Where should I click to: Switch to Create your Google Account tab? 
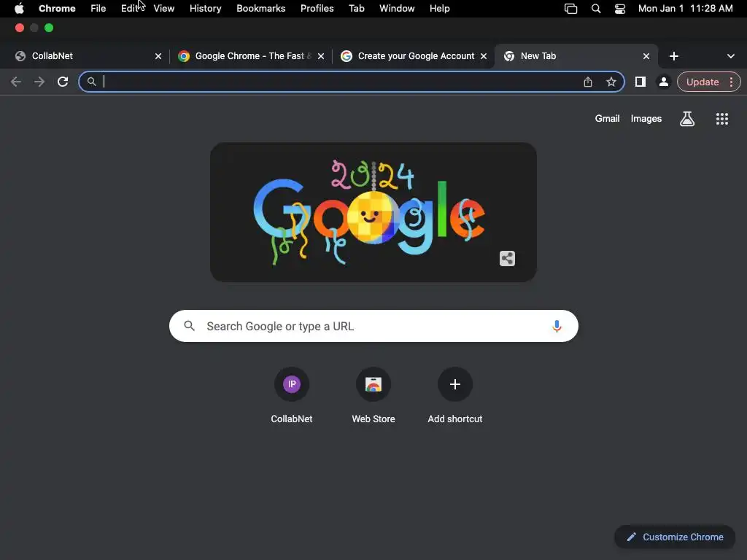(414, 56)
